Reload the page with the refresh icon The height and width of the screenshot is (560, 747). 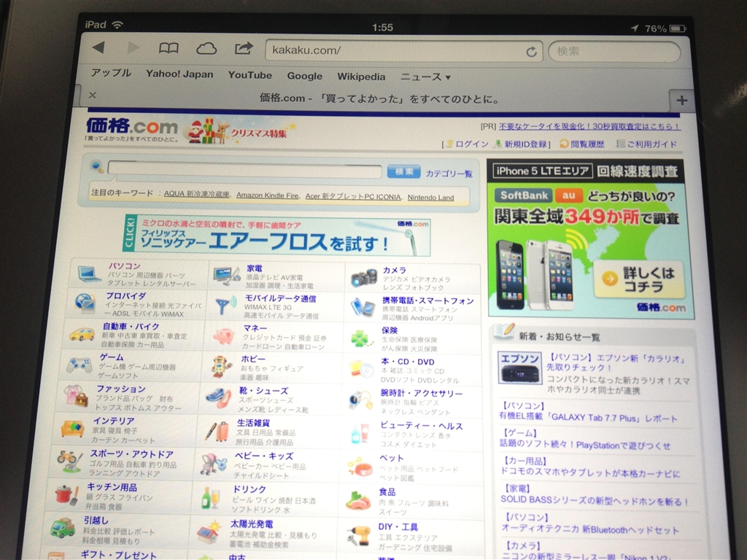(x=531, y=51)
